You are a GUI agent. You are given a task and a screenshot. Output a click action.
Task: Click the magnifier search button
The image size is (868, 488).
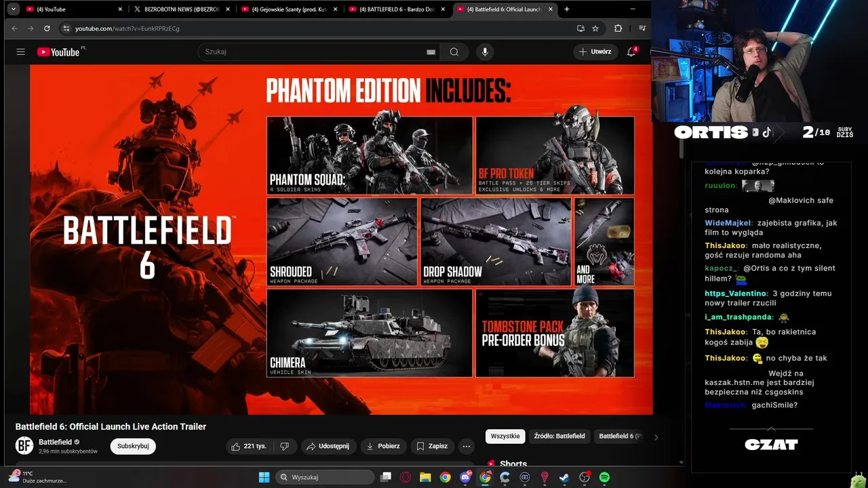[x=454, y=52]
